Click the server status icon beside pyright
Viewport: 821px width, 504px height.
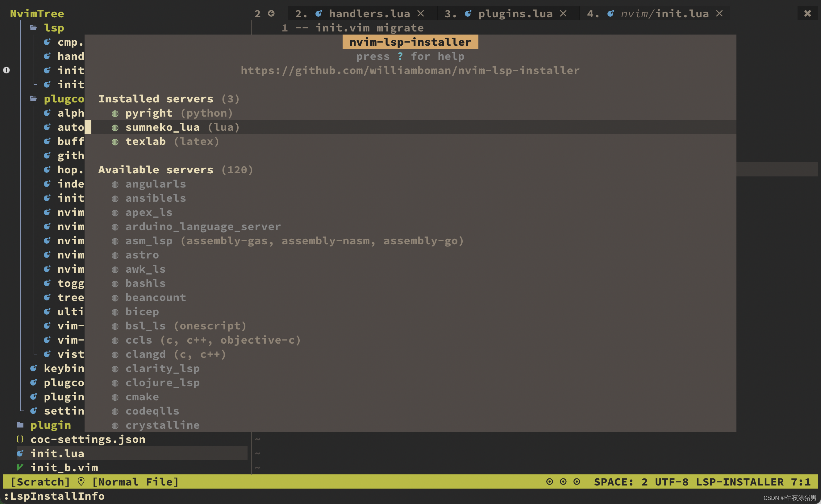pos(115,113)
